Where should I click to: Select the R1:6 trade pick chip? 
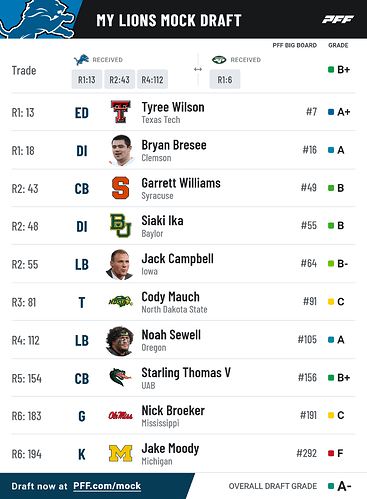coord(225,79)
